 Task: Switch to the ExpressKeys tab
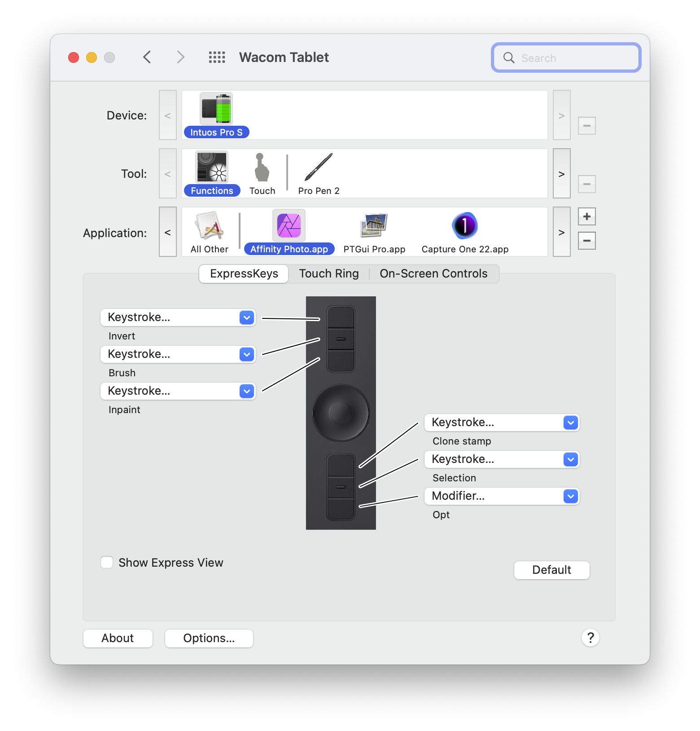244,273
